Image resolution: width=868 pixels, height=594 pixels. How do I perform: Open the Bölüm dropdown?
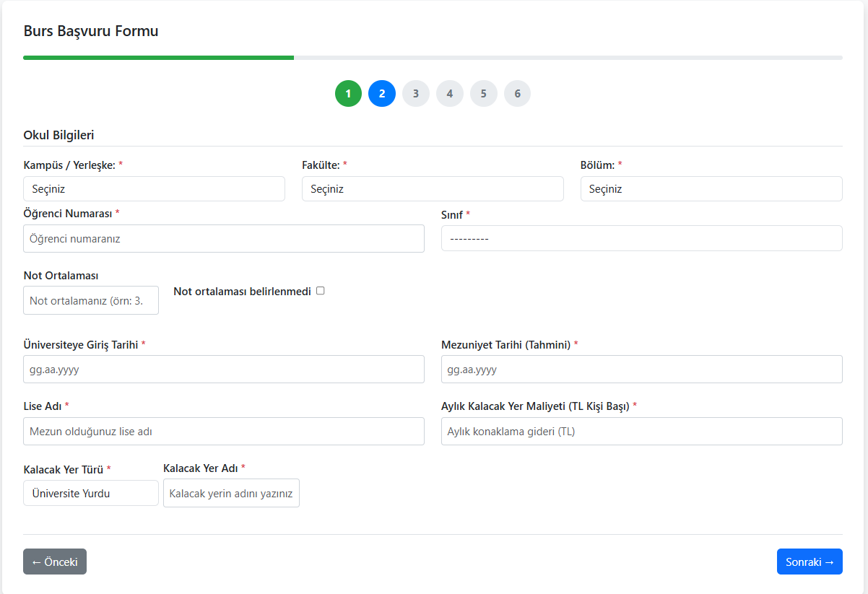click(711, 188)
